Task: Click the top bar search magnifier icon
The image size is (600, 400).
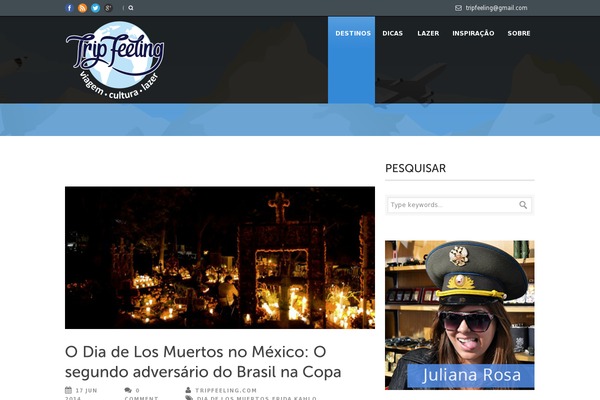Action: tap(131, 8)
